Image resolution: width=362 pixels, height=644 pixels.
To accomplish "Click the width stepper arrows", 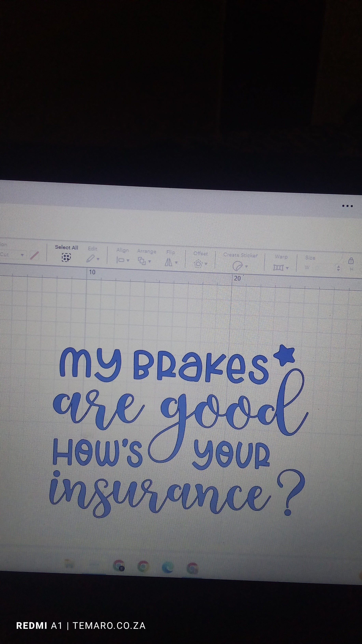I will click(338, 269).
